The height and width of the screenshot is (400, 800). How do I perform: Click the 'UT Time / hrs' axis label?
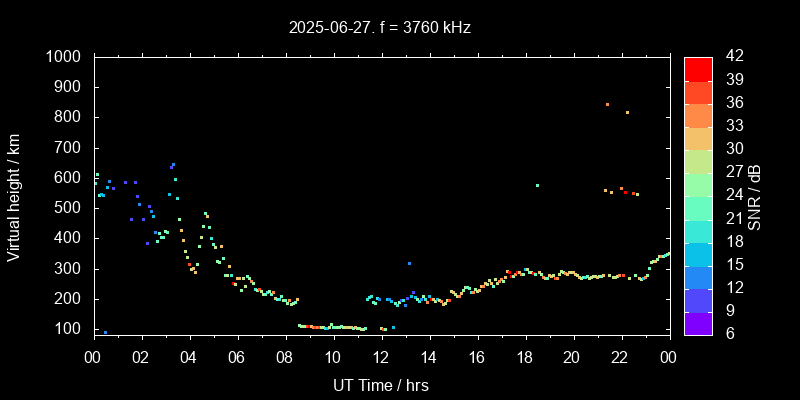pyautogui.click(x=381, y=384)
